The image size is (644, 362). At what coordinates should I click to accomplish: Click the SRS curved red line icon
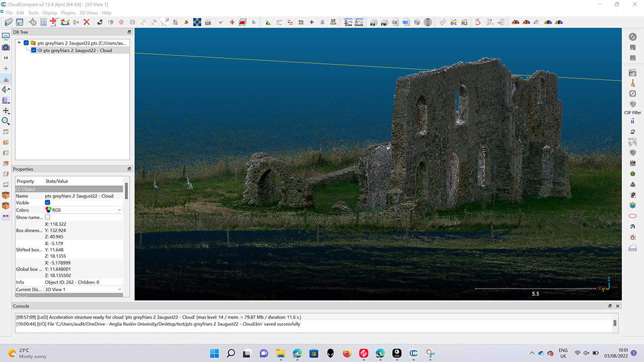point(478,22)
